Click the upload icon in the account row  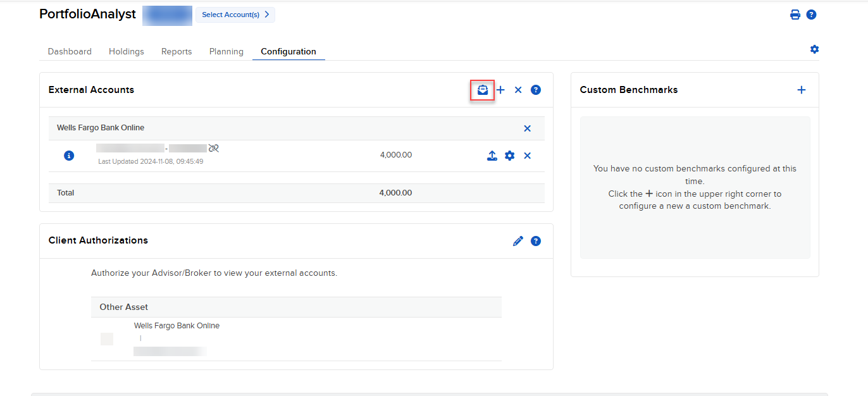492,156
